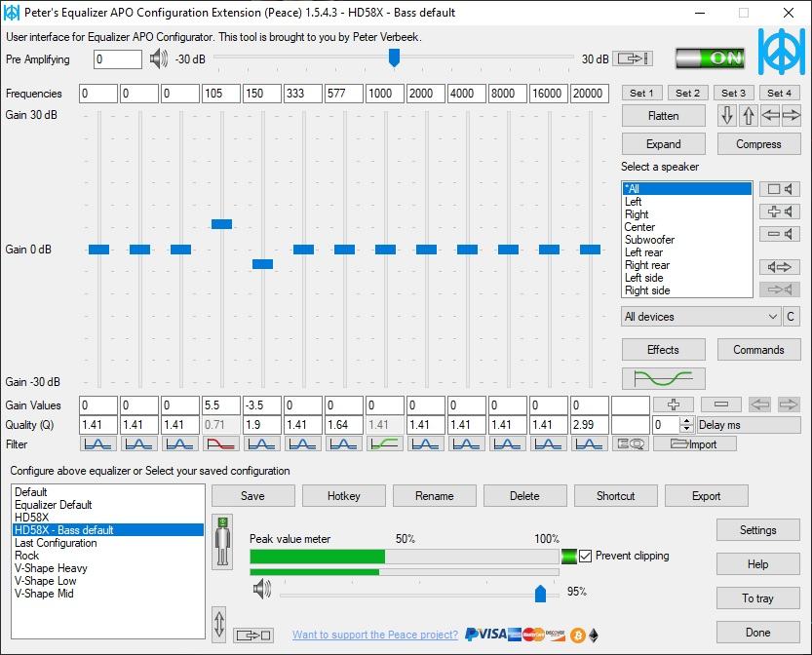The width and height of the screenshot is (812, 655).
Task: Increase delay with the stepper up arrow
Action: click(686, 421)
